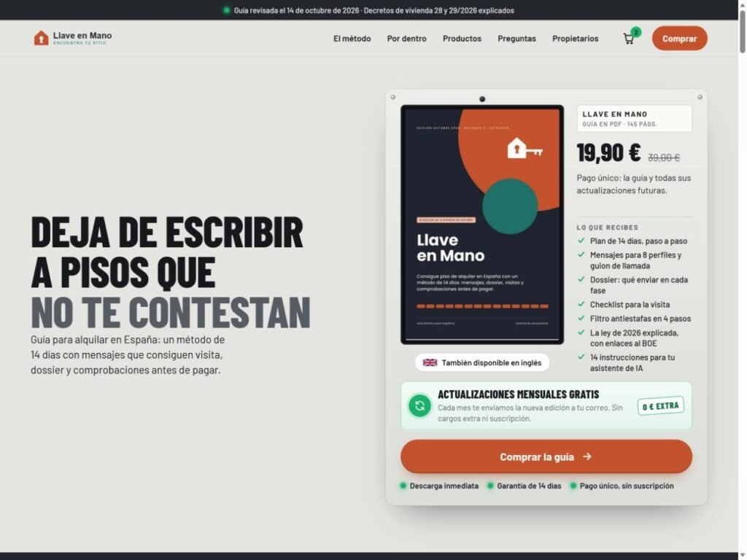Click 'GUÍA EN PDF · 145 PÁGS.' label

pos(619,124)
